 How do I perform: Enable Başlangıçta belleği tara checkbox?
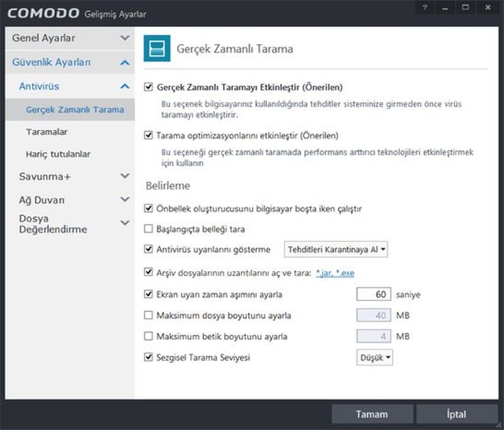point(149,229)
